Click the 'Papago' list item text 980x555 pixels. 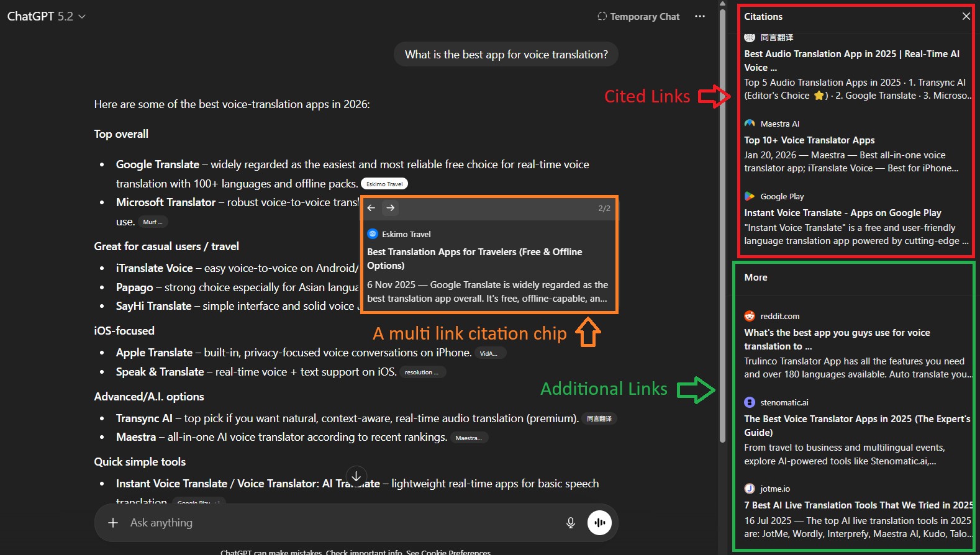click(134, 287)
